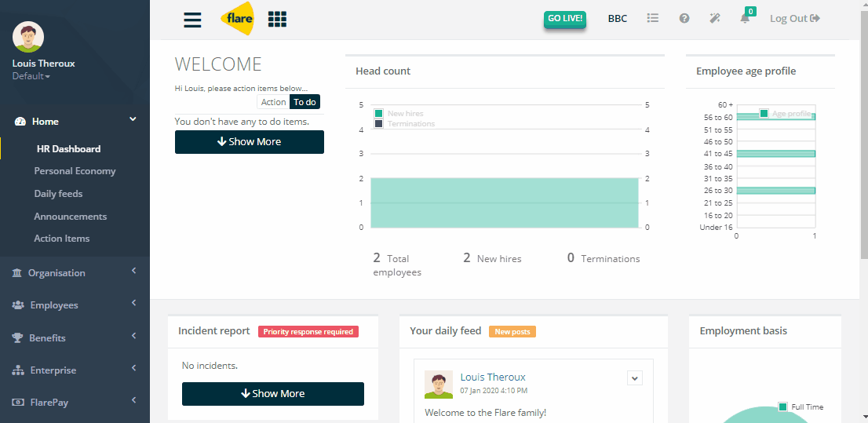Viewport: 868px width, 423px height.
Task: Expand the Employees menu chevron
Action: click(133, 303)
